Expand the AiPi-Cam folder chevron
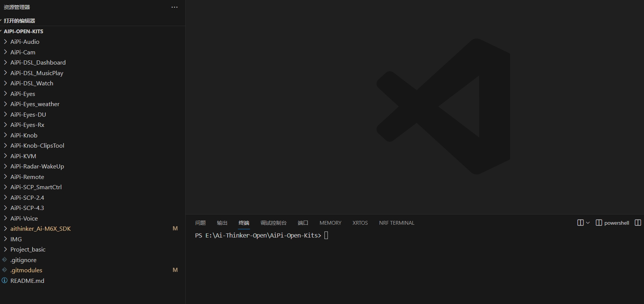This screenshot has width=644, height=304. point(5,52)
